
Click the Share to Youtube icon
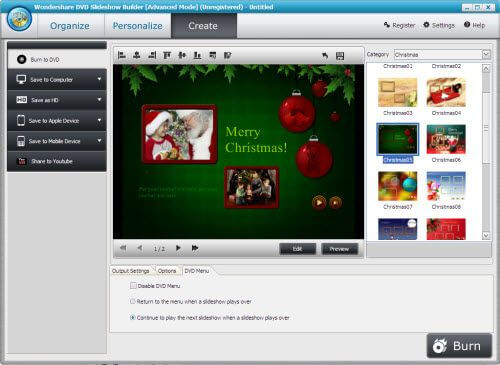(x=22, y=161)
